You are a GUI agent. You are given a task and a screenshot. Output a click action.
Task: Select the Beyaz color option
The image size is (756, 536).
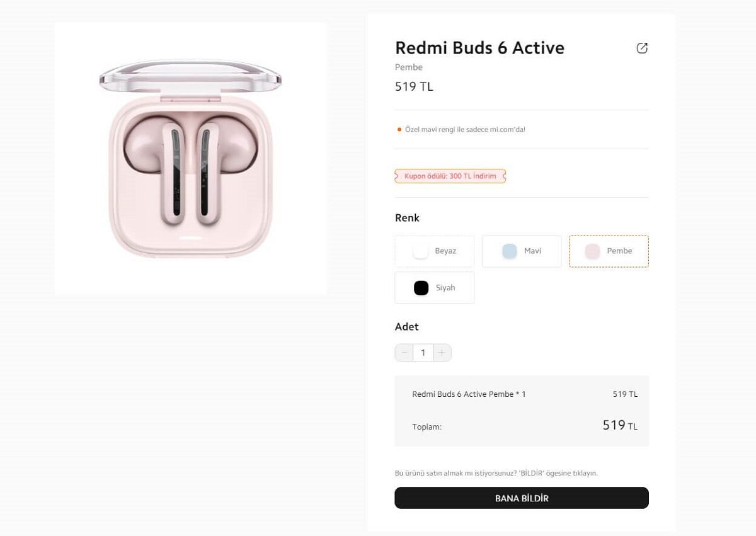point(434,251)
